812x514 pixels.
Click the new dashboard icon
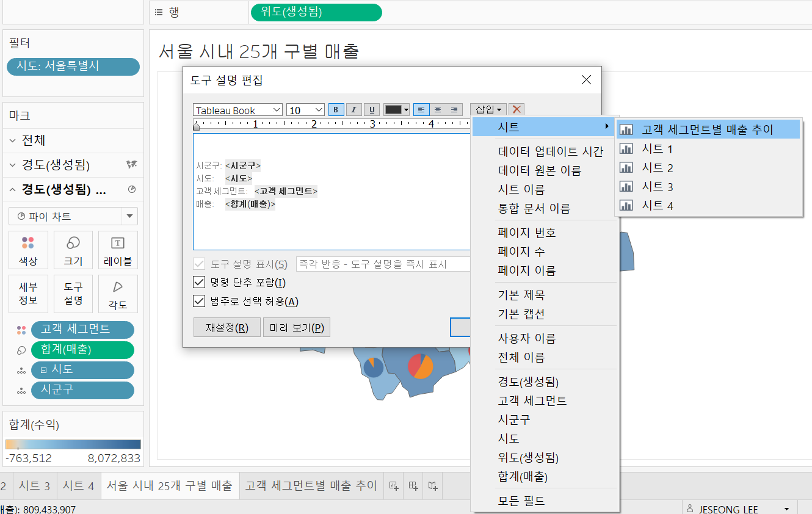tap(413, 486)
